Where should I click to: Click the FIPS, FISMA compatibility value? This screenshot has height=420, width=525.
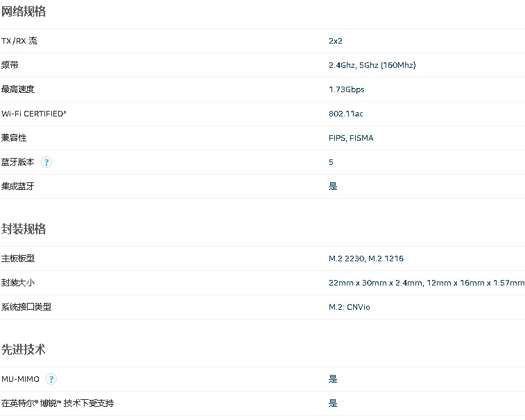pos(351,138)
